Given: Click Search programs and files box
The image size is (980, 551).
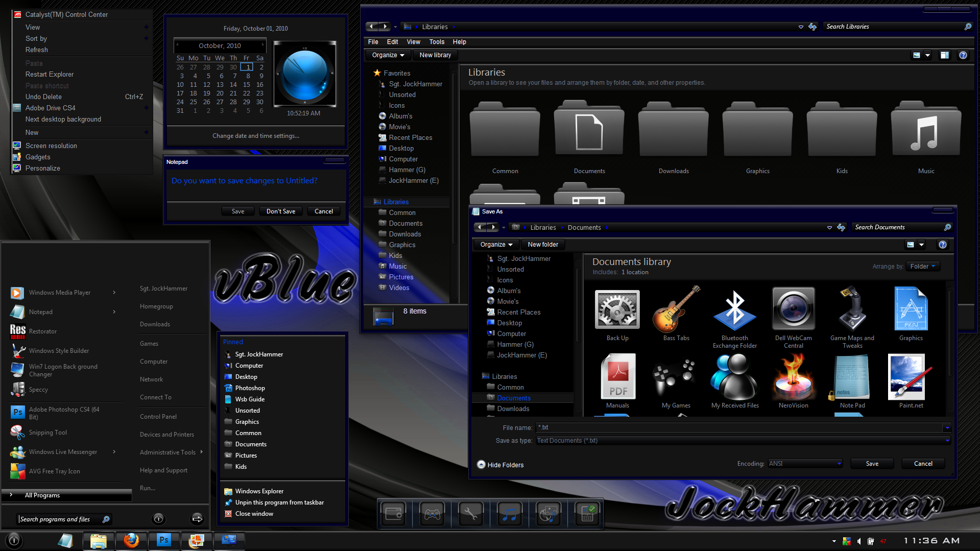Looking at the screenshot, I should 64,519.
